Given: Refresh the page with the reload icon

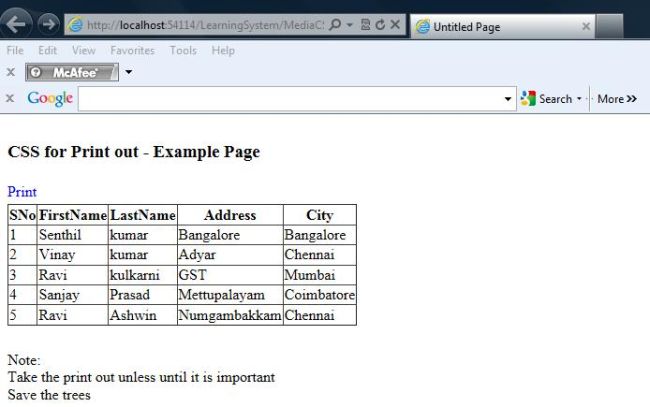Looking at the screenshot, I should 380,25.
